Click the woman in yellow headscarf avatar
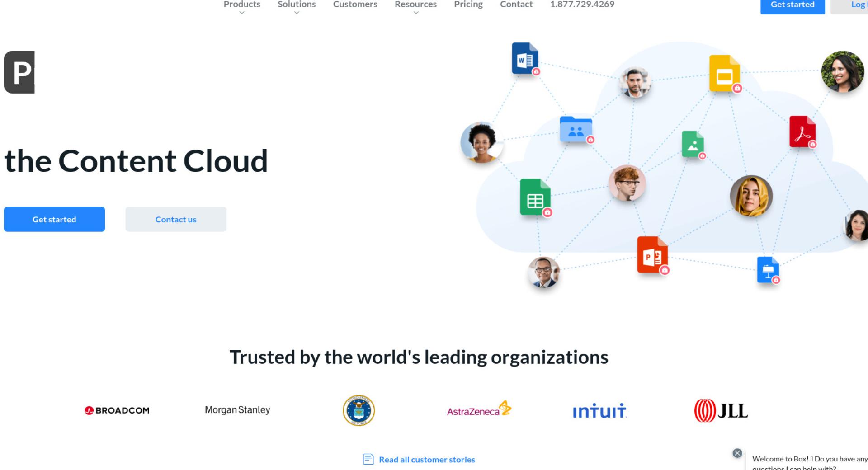Screen dimensions: 868x470 pos(751,196)
